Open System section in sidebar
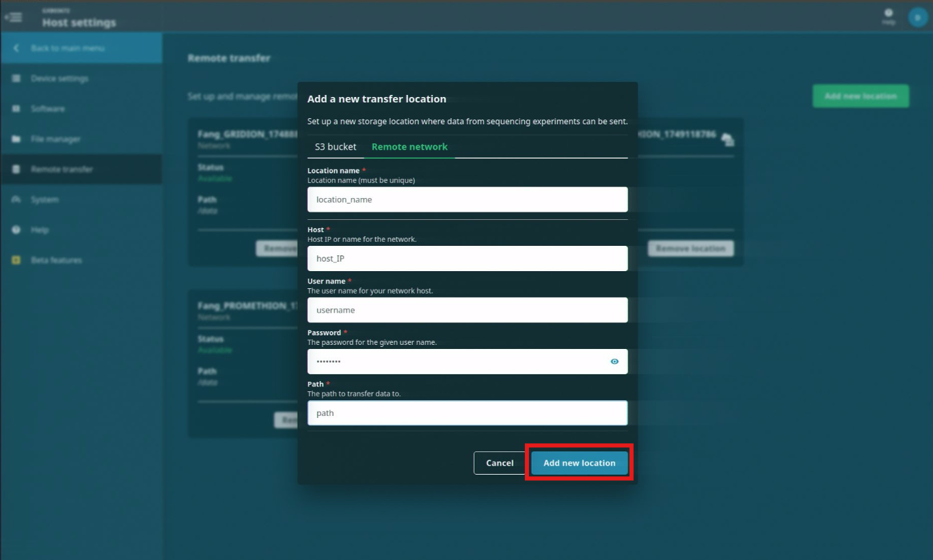Viewport: 933px width, 560px height. [x=81, y=199]
